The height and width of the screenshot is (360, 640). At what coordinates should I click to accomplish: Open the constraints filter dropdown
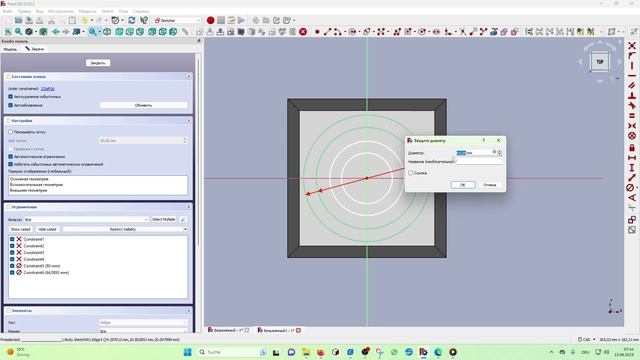[x=87, y=220]
